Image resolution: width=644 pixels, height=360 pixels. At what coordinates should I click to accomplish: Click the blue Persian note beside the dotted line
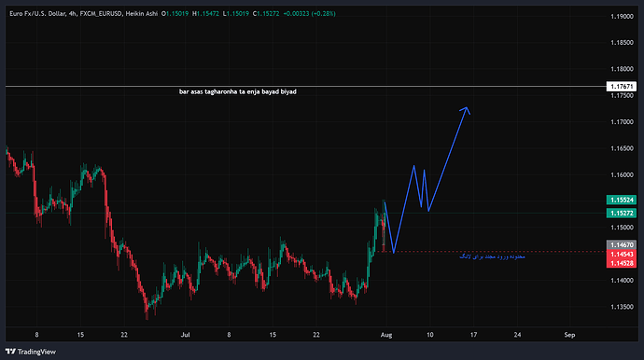coord(492,256)
